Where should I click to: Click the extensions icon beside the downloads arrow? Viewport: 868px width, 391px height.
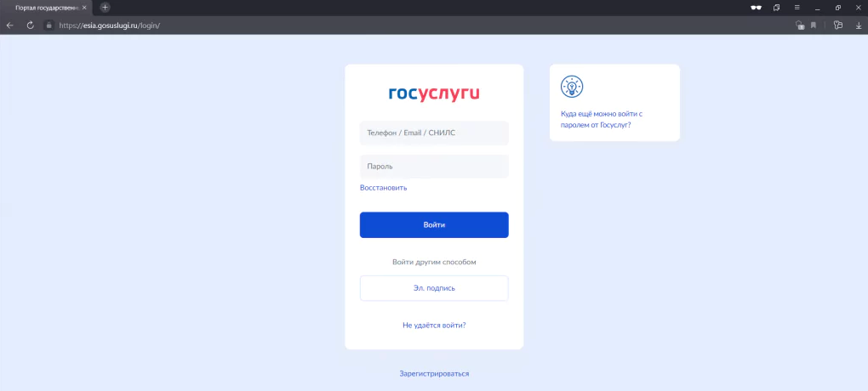coord(837,25)
